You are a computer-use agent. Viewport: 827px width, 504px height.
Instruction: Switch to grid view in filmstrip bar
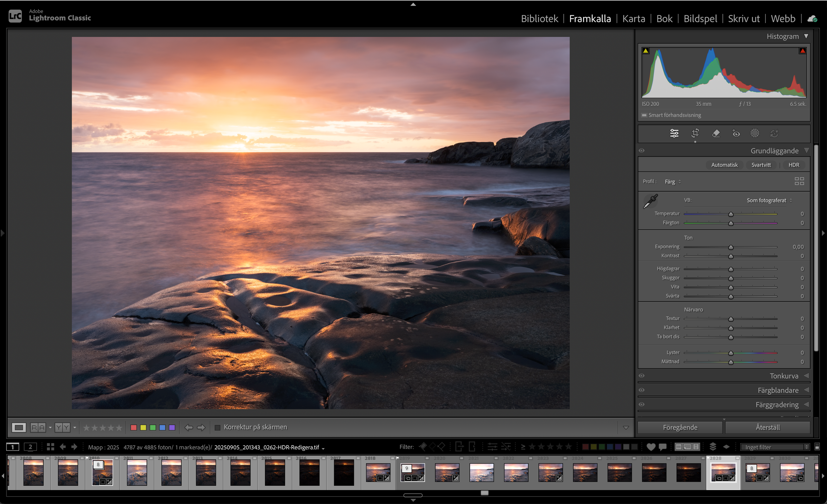[x=50, y=446]
